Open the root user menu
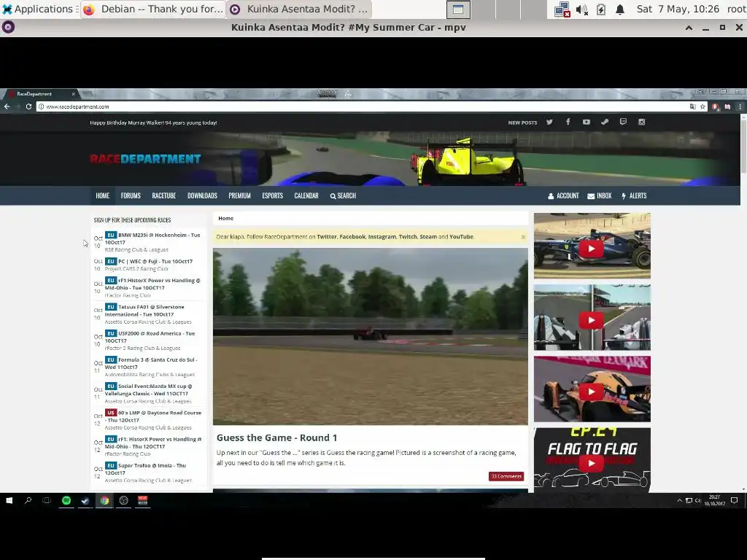The height and width of the screenshot is (560, 747). pos(736,9)
